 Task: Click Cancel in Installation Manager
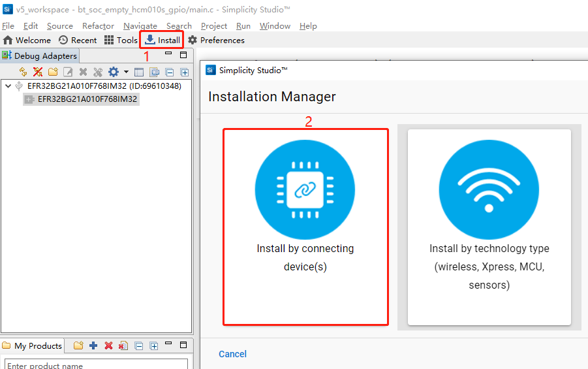click(232, 354)
